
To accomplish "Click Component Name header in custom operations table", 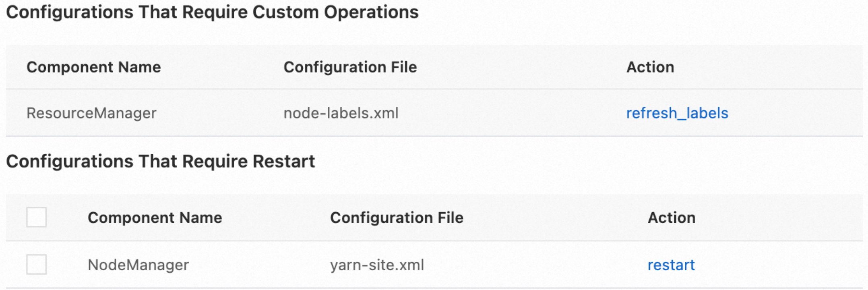I will tap(94, 67).
